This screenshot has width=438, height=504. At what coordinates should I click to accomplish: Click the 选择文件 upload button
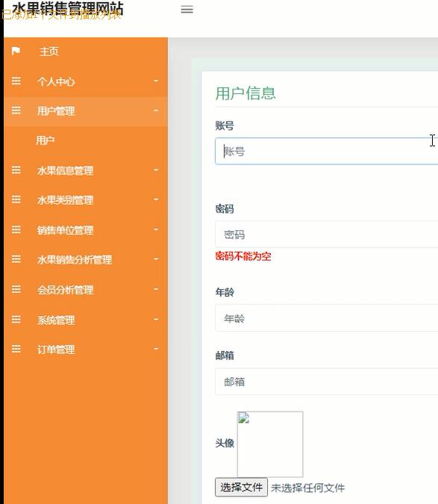pos(241,488)
